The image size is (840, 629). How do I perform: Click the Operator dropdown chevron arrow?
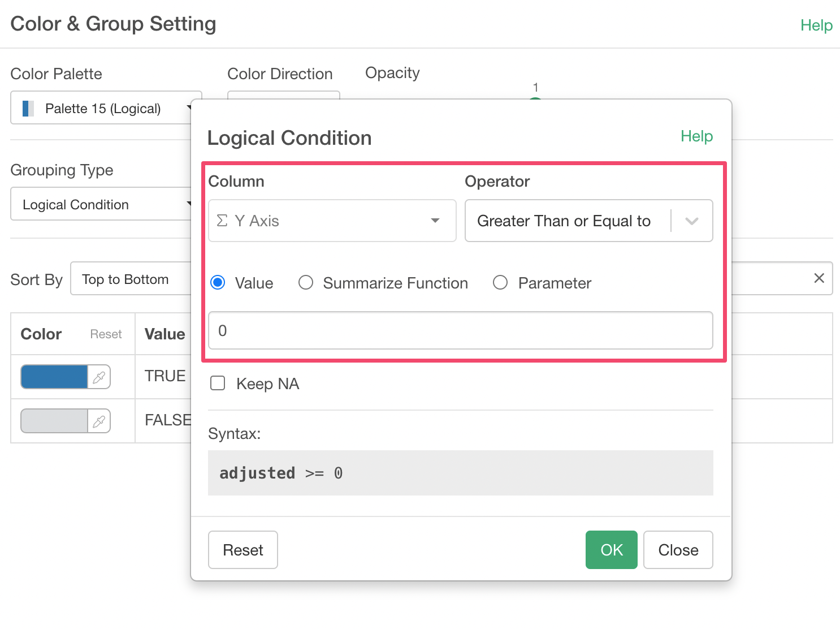pos(692,221)
